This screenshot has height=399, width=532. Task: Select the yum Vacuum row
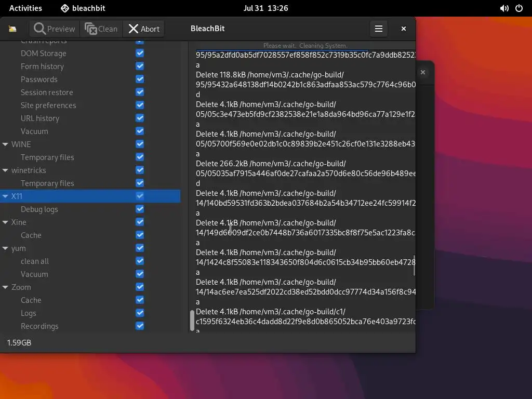(x=90, y=274)
